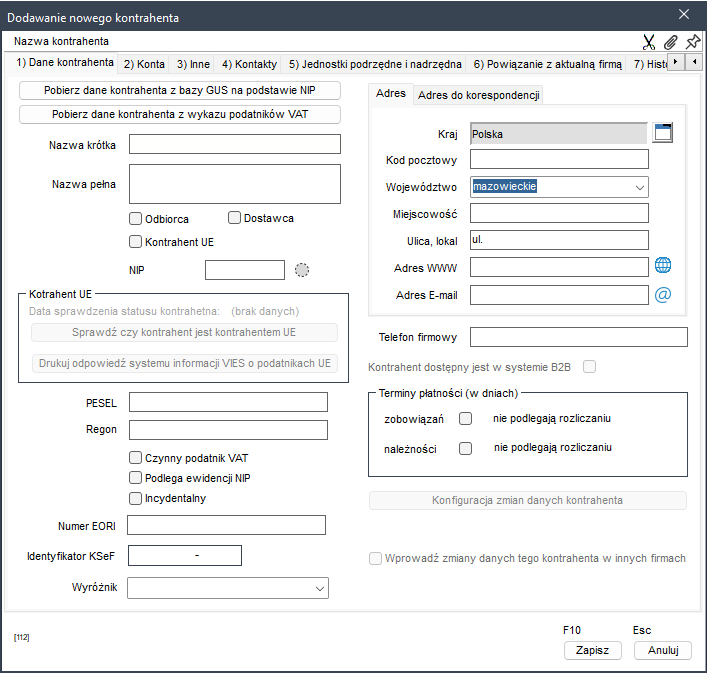Click the Regon input field
Viewport: 707px width, 673px height.
coord(228,430)
